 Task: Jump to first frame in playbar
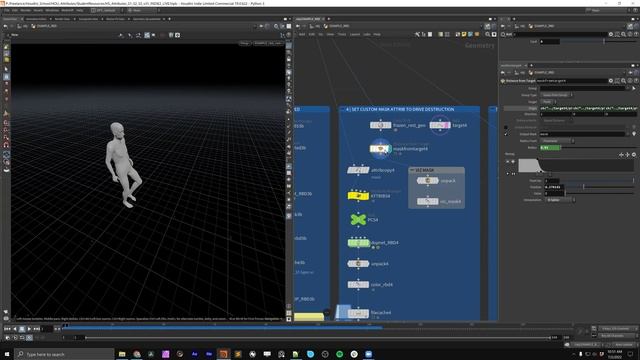[7, 329]
